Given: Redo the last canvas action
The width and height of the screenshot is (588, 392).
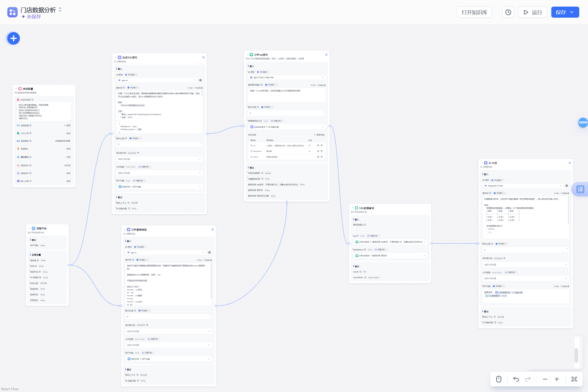Looking at the screenshot, I should (528, 379).
